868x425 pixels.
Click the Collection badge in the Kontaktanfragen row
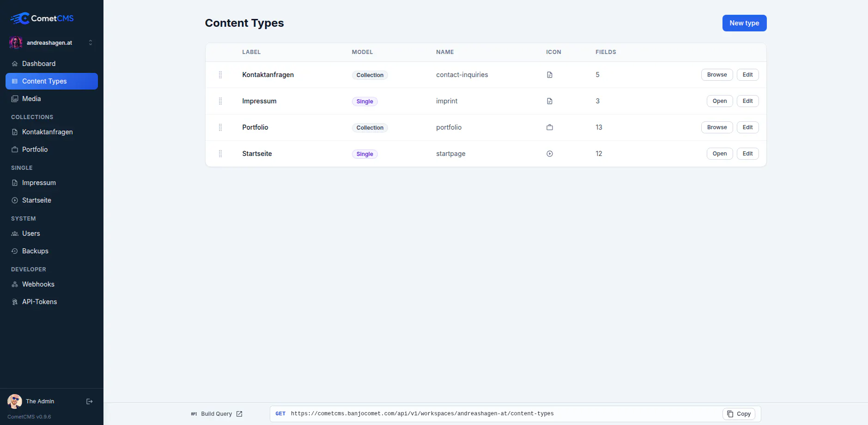370,75
